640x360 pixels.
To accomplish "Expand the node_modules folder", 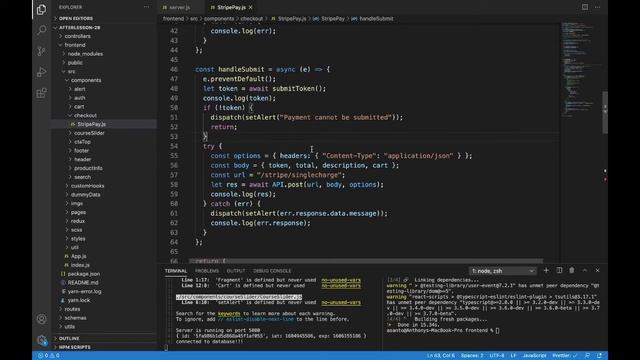I will click(x=85, y=54).
